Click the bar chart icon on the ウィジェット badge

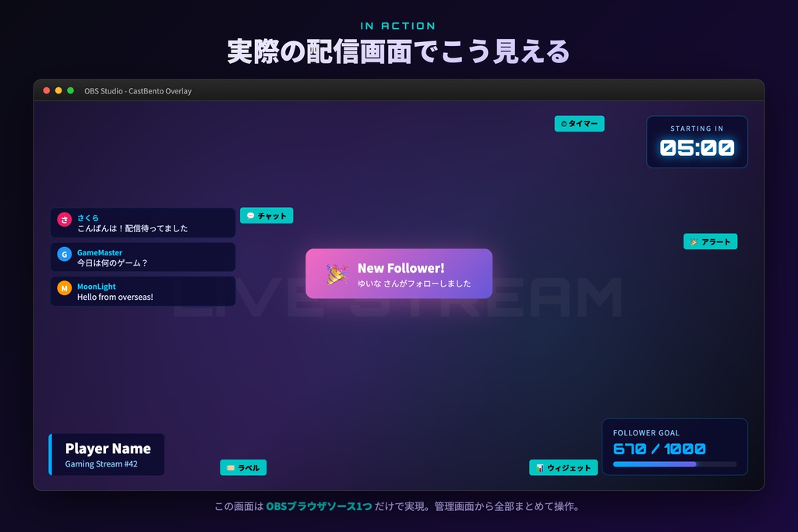point(538,467)
